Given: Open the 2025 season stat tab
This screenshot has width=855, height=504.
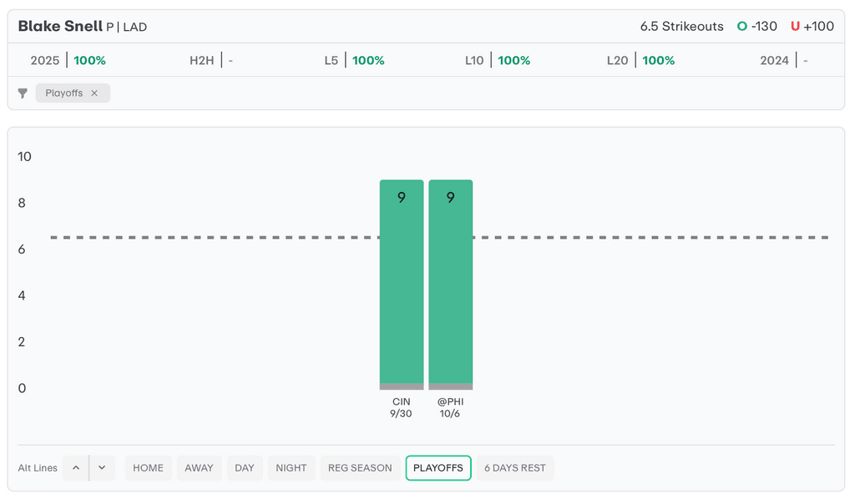Looking at the screenshot, I should 68,61.
